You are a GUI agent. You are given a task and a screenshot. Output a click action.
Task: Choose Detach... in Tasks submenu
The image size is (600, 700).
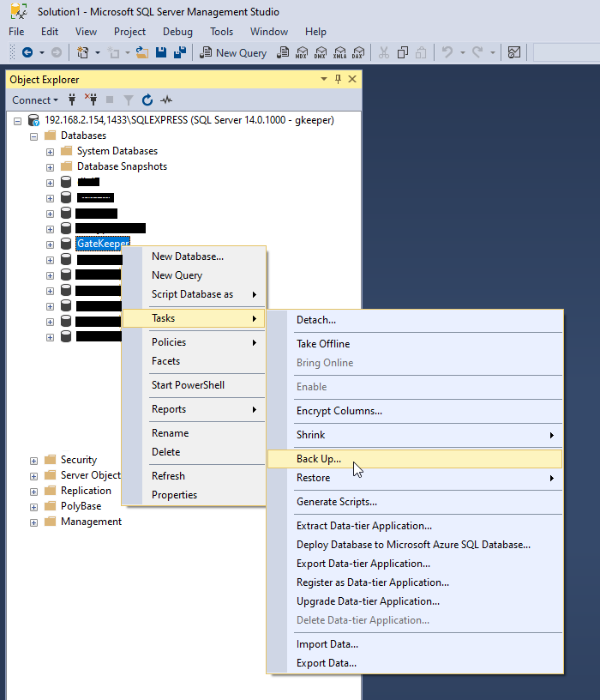point(415,320)
